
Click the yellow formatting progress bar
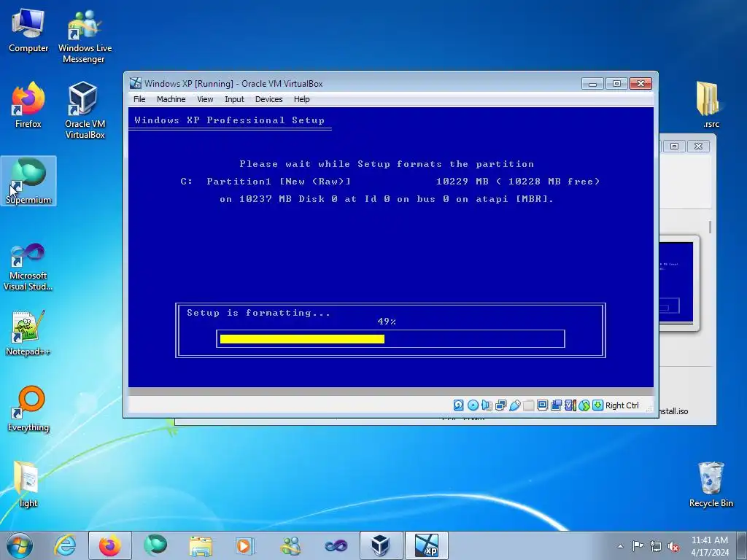click(x=302, y=338)
